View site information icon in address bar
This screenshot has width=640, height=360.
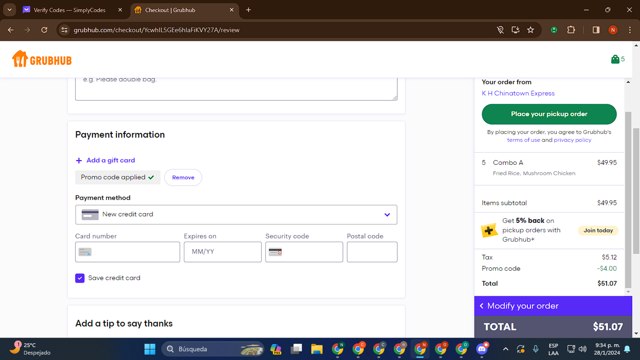pyautogui.click(x=64, y=30)
